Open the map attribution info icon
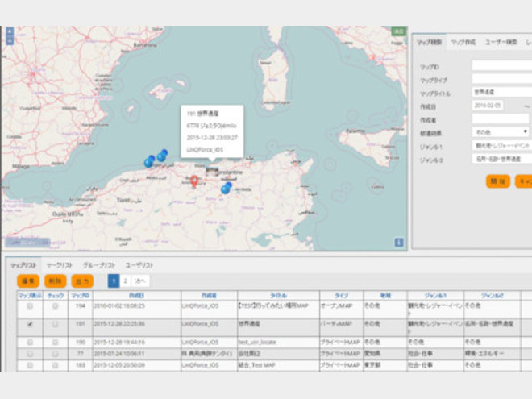Image resolution: width=532 pixels, height=399 pixels. pyautogui.click(x=398, y=242)
